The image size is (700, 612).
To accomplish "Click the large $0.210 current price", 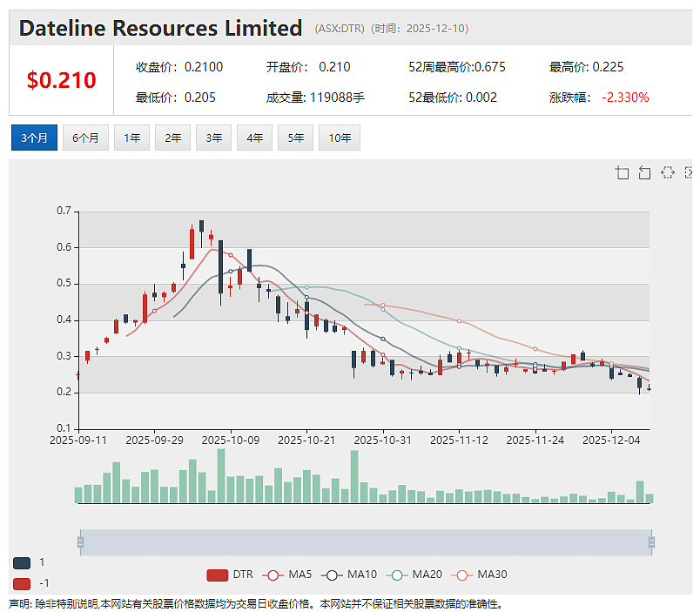I will coord(62,80).
